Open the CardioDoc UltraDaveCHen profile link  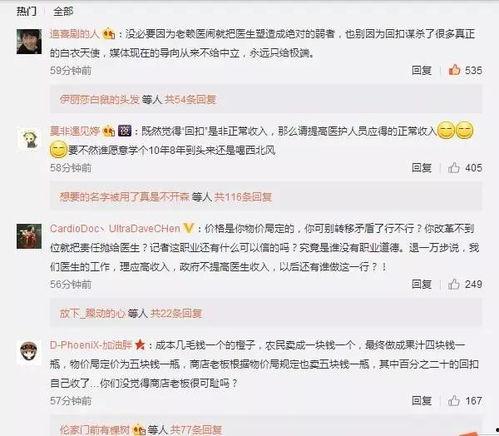point(115,228)
